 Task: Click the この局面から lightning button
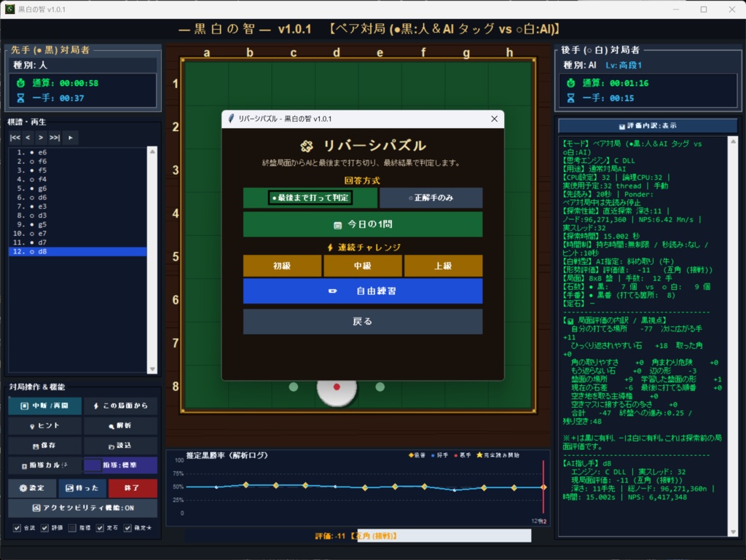pos(121,406)
